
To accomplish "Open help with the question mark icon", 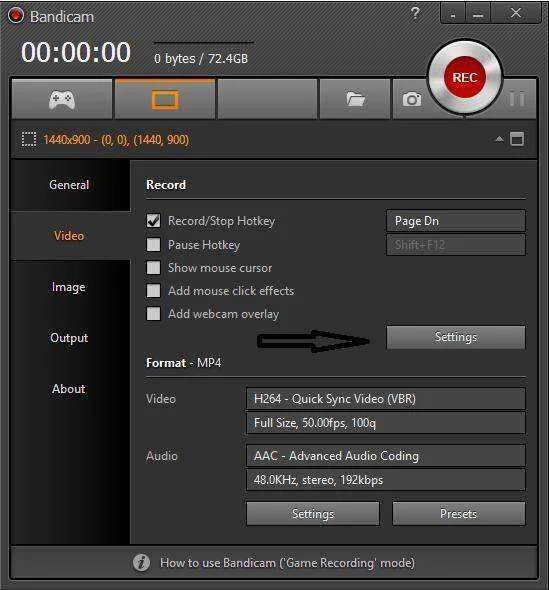I will pos(415,14).
